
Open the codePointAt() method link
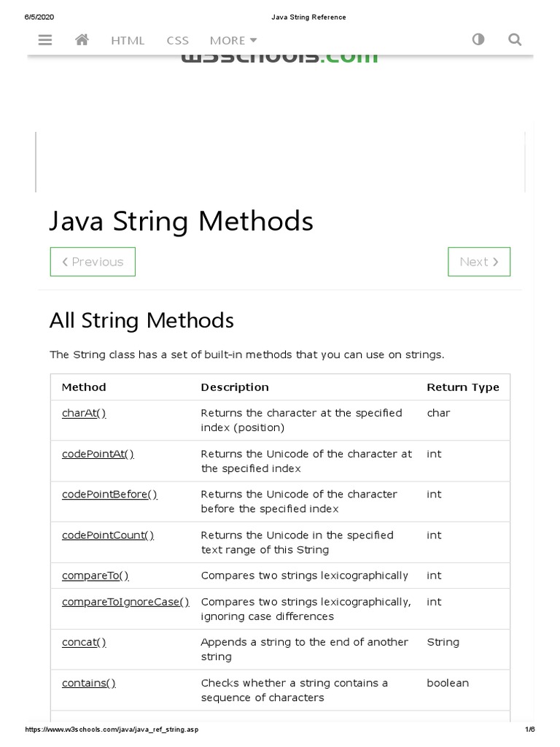pyautogui.click(x=98, y=454)
